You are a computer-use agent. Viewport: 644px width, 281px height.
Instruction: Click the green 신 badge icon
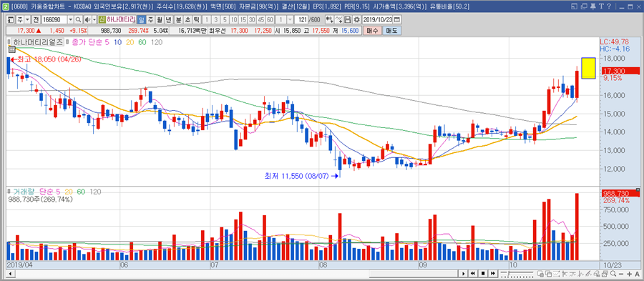click(x=102, y=20)
